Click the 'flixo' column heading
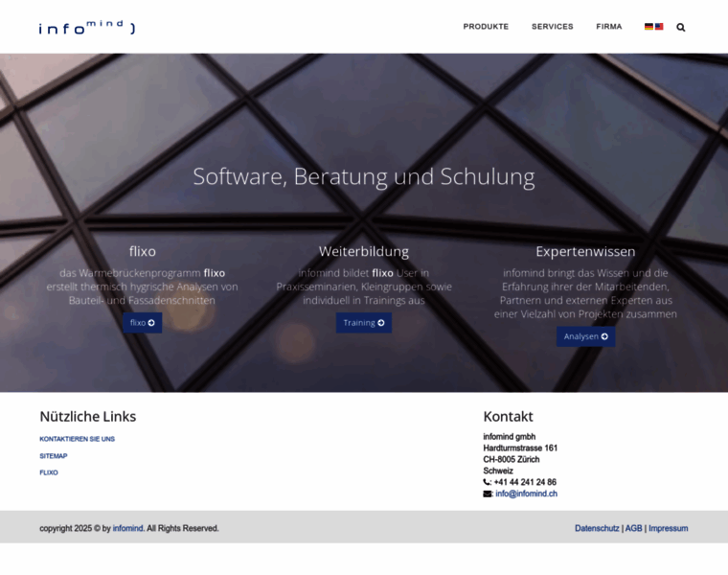Viewport: 728px width, 575px height. point(143,251)
